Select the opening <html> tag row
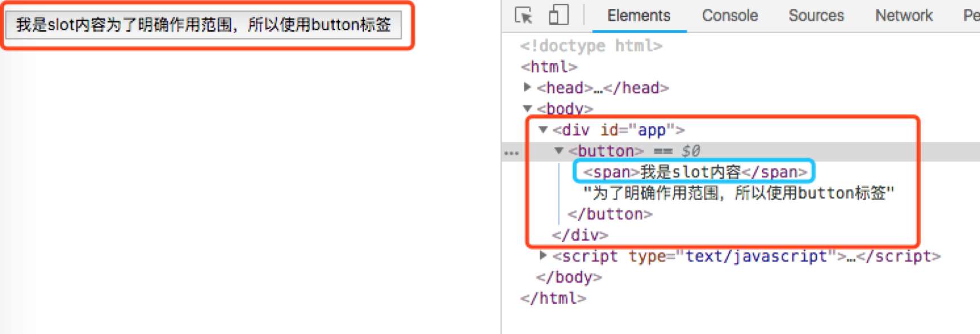Viewport: 980px width, 334px height. (549, 66)
